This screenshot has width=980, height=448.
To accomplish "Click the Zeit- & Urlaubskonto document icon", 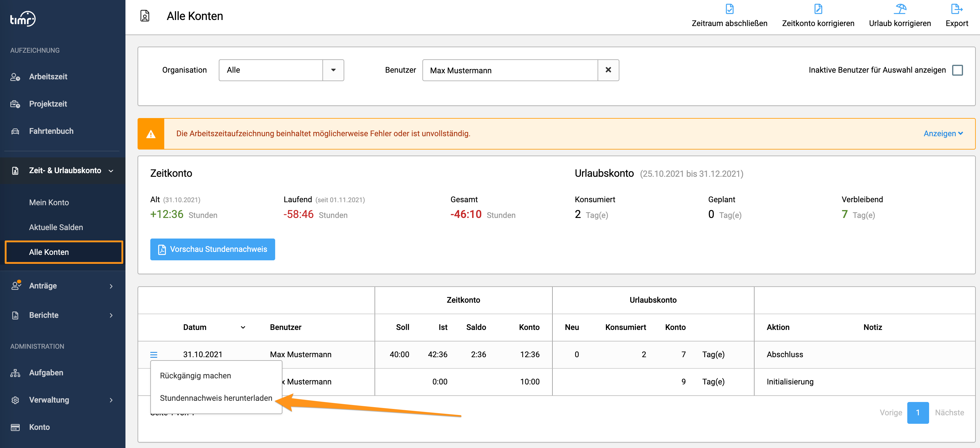I will (15, 171).
